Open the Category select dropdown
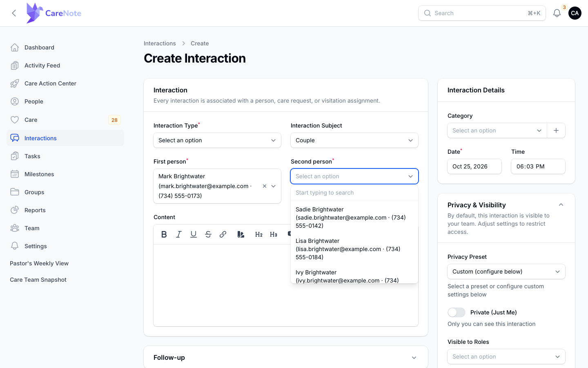Viewport: 588px width, 368px height. (x=497, y=130)
